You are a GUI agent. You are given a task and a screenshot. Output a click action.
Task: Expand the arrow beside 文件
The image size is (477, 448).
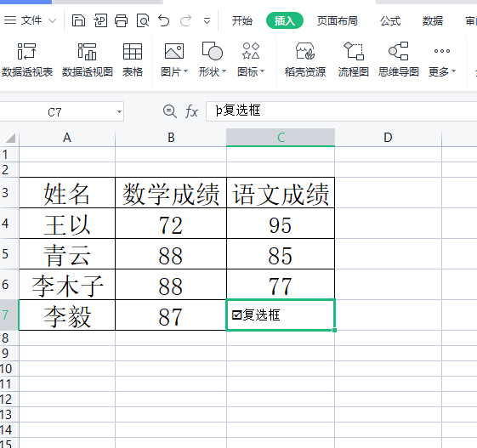pos(53,21)
